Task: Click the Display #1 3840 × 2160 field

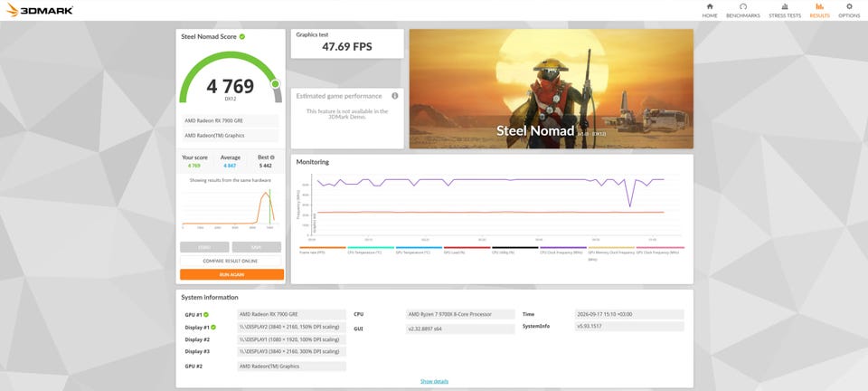Action: (x=291, y=328)
